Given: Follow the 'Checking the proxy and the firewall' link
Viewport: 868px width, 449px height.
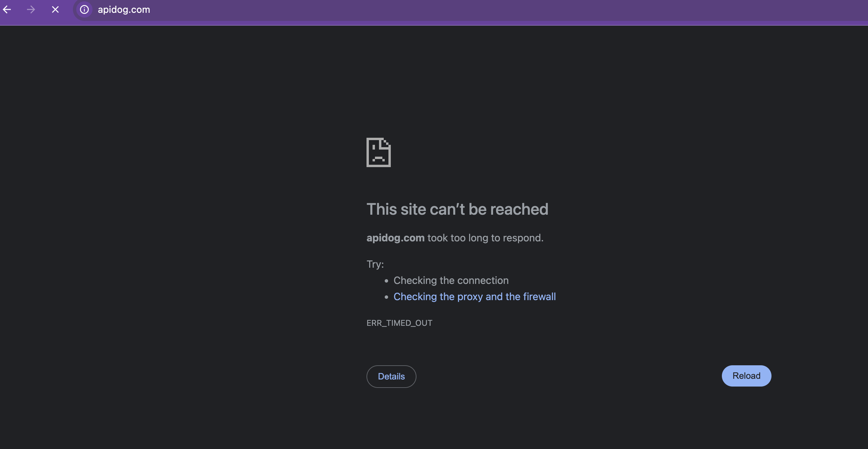Looking at the screenshot, I should click(x=474, y=296).
